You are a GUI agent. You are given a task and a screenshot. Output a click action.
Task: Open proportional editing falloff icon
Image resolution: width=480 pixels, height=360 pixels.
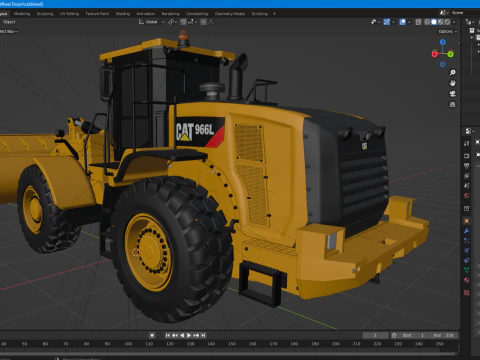(211, 22)
